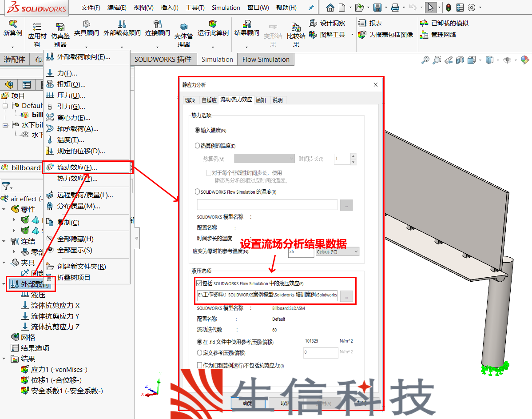This screenshot has height=419, width=532.
Task: Select 安全系数1 (-安全系数-) result item
Action: pos(62,391)
